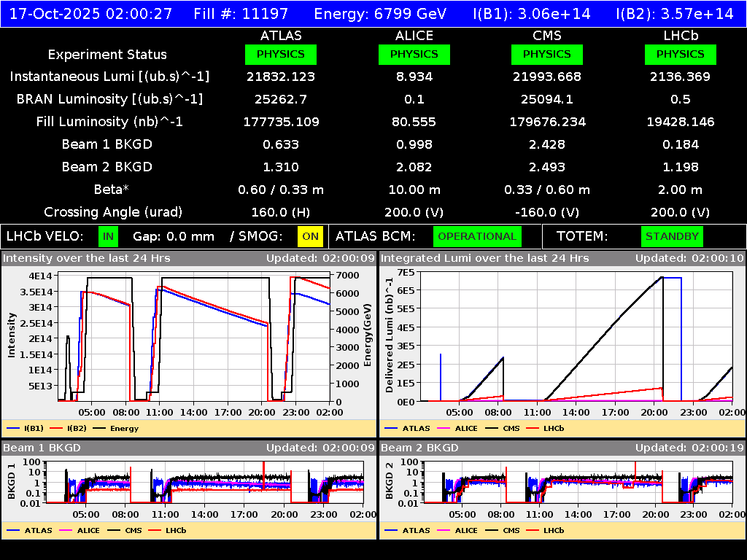This screenshot has width=747, height=560.
Task: Click the ALICE PHYSICS status indicator
Action: coord(414,54)
